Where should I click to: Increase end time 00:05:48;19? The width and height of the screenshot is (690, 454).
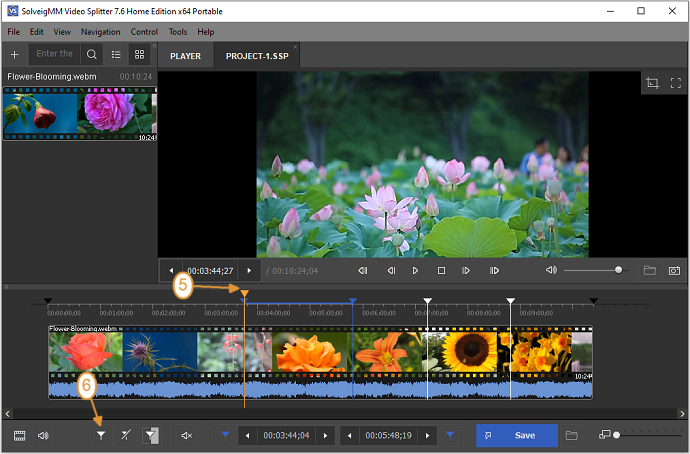(x=427, y=436)
